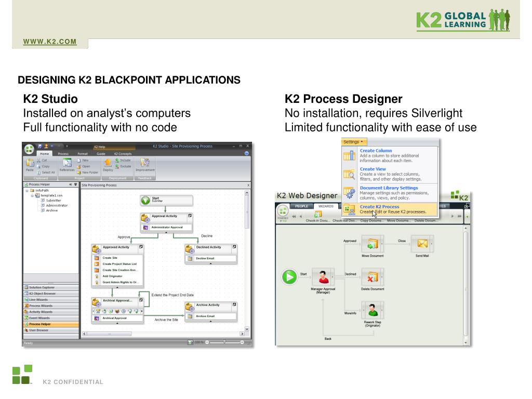532x399 pixels.
Task: Select the Submitter node under template1.xsn
Action: [54, 200]
